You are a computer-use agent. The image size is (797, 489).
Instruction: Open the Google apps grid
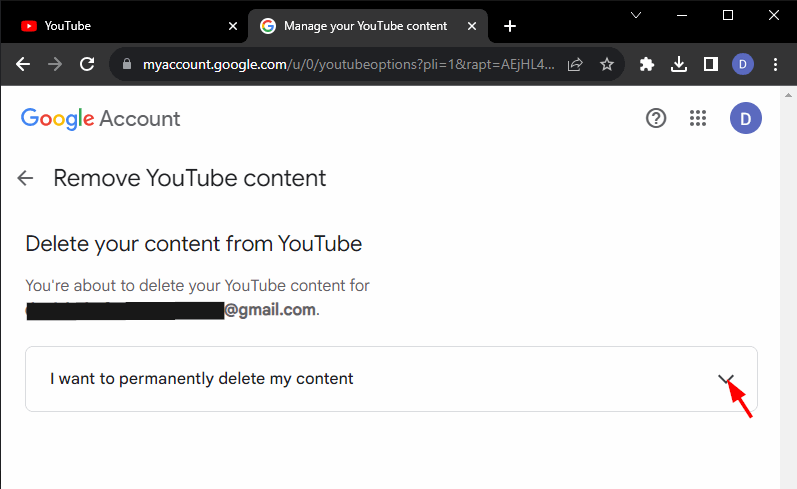(x=699, y=119)
